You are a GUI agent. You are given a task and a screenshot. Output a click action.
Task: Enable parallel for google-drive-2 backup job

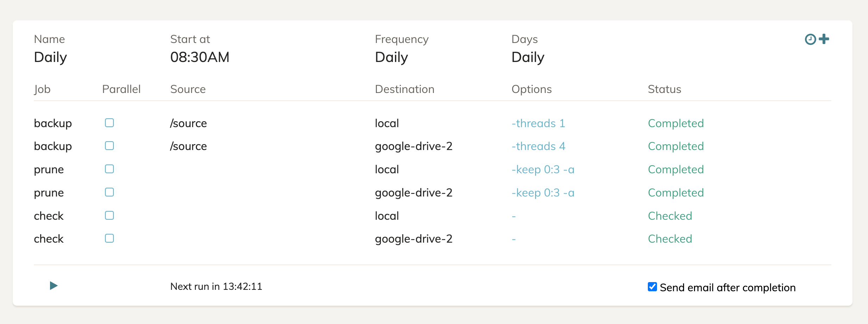(x=109, y=146)
